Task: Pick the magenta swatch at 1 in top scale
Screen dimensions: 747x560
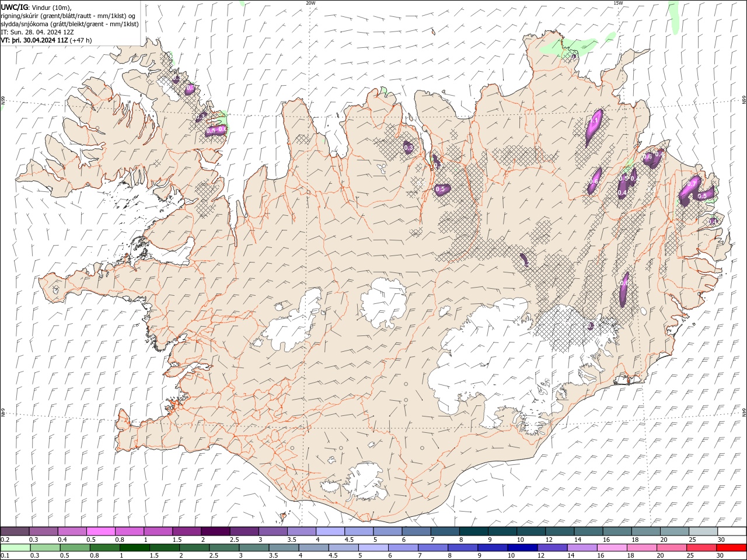Action: point(158,531)
